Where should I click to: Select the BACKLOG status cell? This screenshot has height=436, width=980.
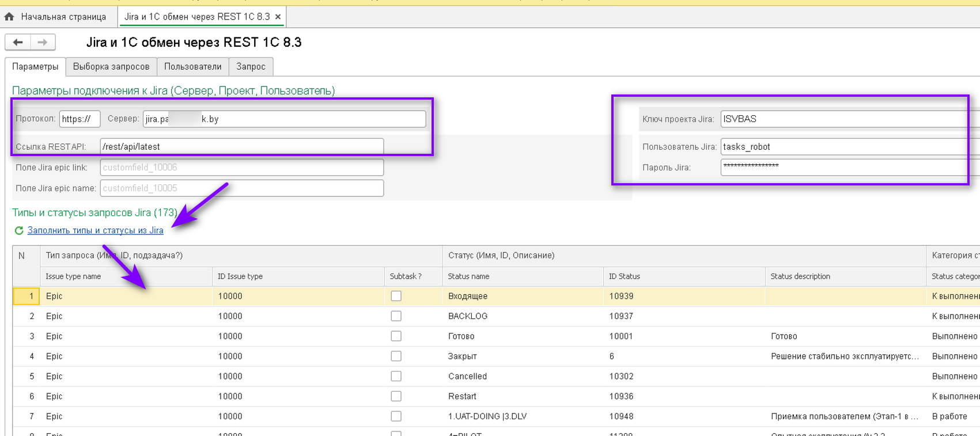[523, 316]
